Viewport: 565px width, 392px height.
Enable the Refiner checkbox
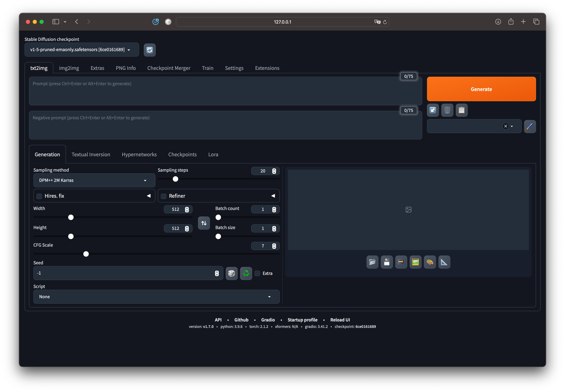[163, 196]
